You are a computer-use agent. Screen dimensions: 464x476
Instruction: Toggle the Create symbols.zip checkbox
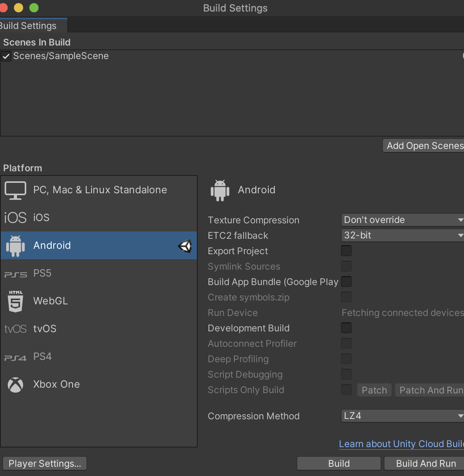pos(346,297)
